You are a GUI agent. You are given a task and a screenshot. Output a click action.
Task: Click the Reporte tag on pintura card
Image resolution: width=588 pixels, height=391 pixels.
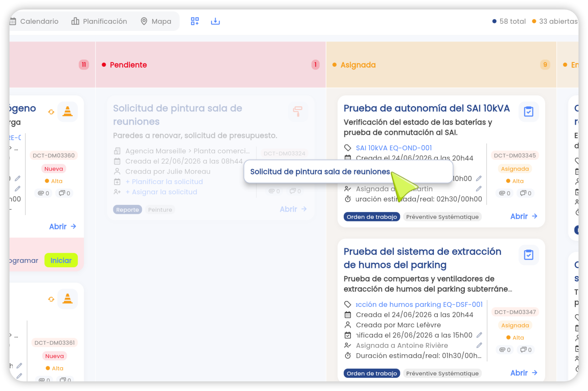(x=127, y=209)
